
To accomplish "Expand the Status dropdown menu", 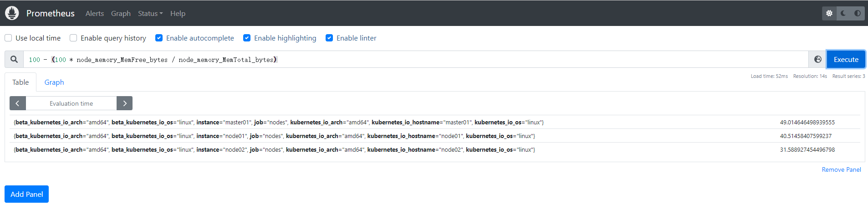I will [150, 14].
